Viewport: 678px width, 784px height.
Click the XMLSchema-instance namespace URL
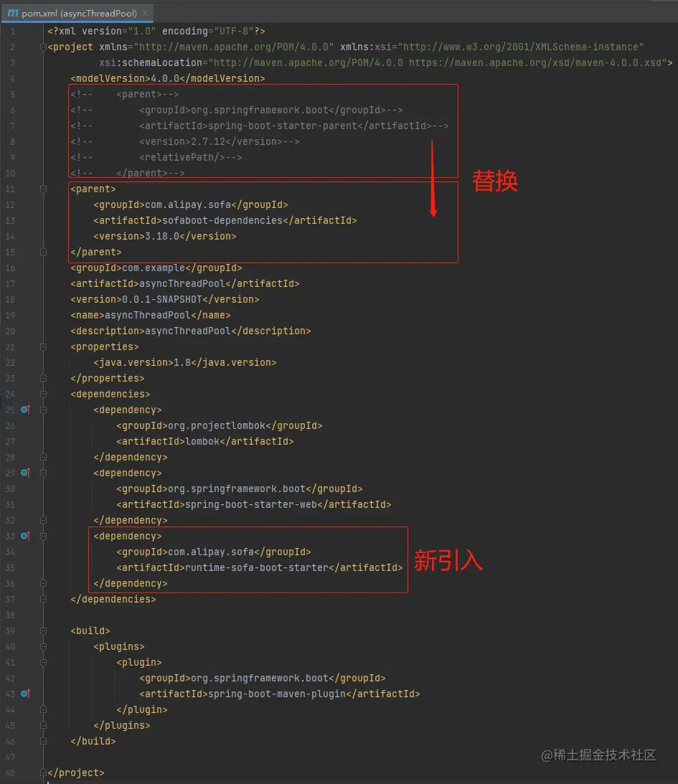pos(520,47)
